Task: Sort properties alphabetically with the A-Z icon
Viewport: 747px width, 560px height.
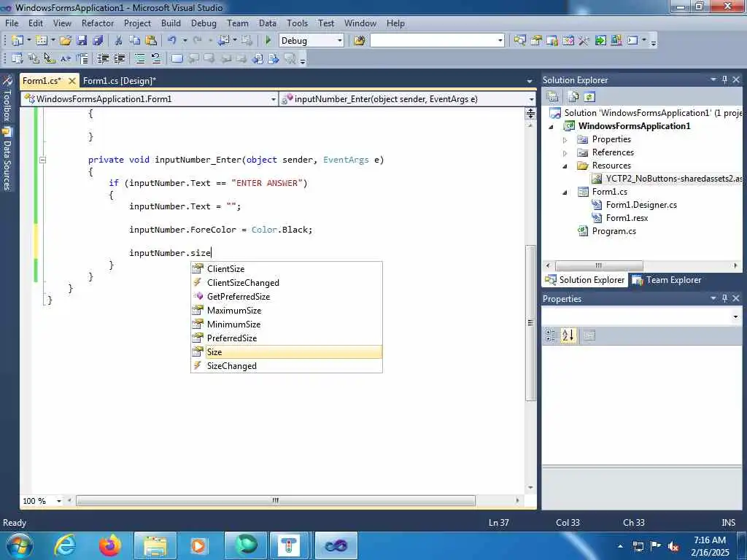Action: pos(568,335)
